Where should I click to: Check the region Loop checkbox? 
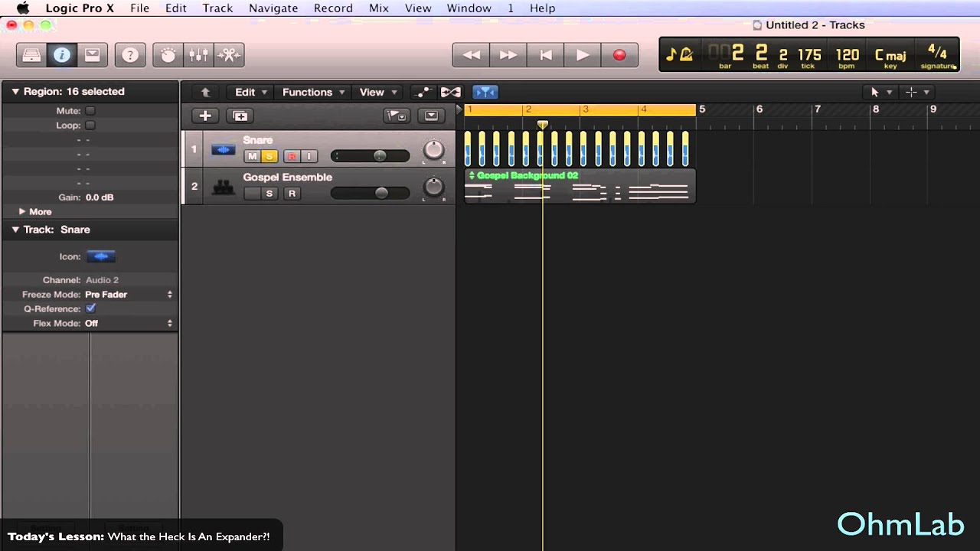90,126
